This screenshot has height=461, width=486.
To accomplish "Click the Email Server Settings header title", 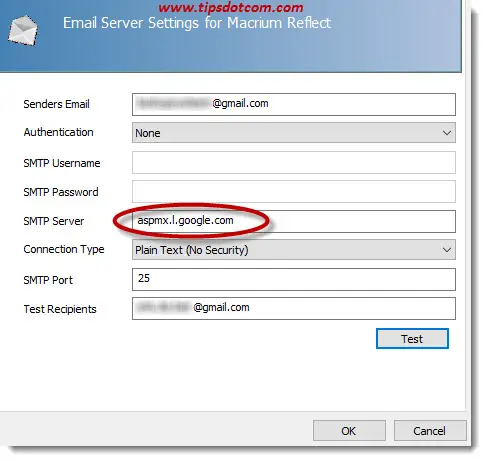I will click(x=197, y=23).
